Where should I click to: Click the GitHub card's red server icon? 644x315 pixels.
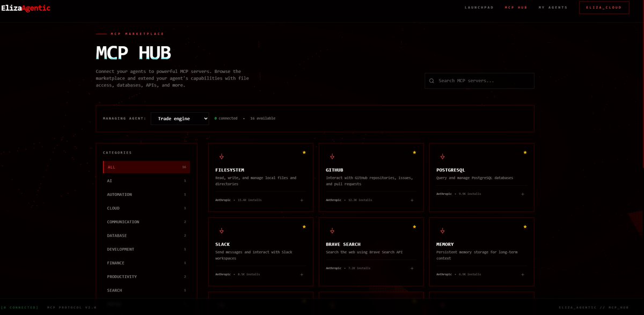click(332, 157)
